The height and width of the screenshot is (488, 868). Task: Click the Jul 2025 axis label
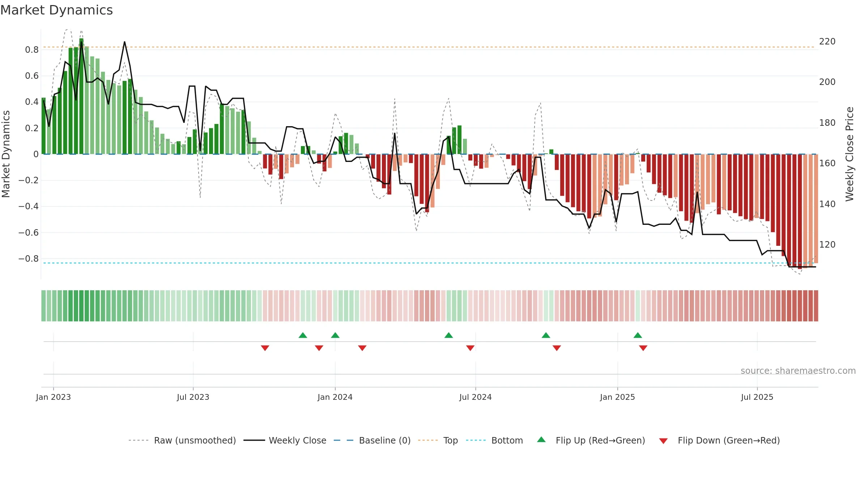coord(757,397)
